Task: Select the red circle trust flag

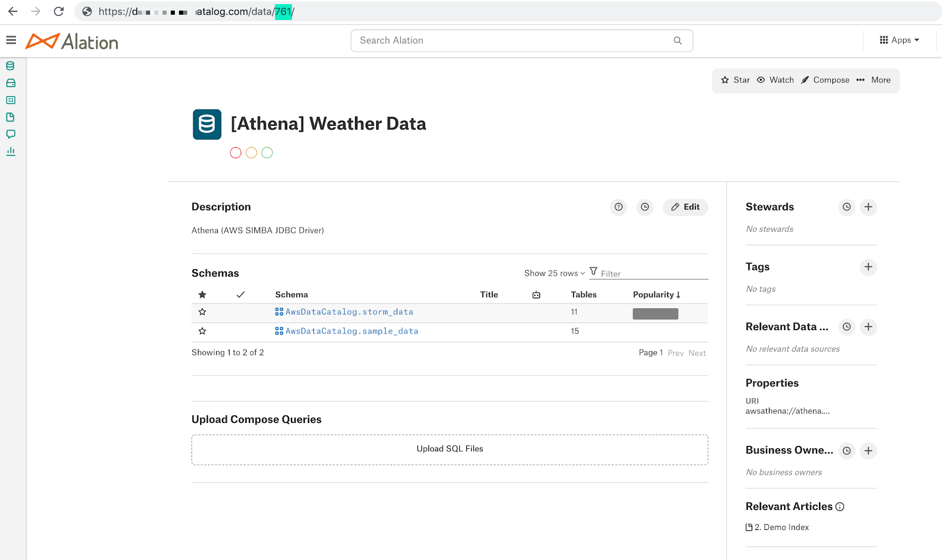Action: (x=235, y=153)
